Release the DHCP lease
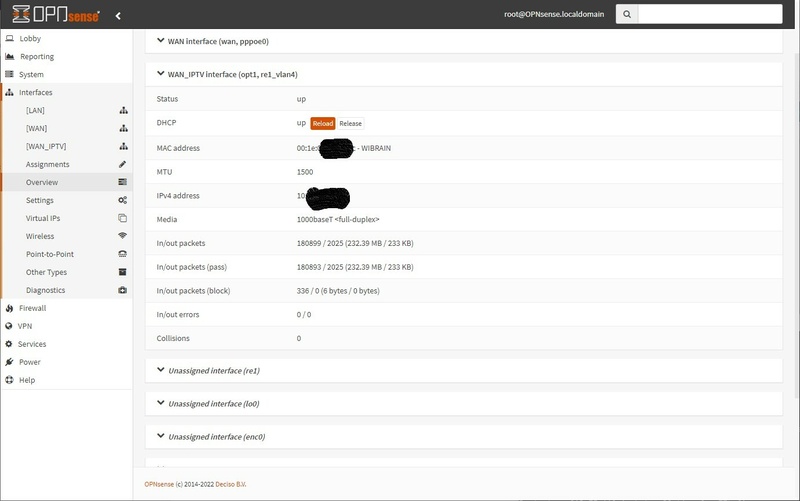Viewport: 800px width, 501px height. tap(351, 123)
